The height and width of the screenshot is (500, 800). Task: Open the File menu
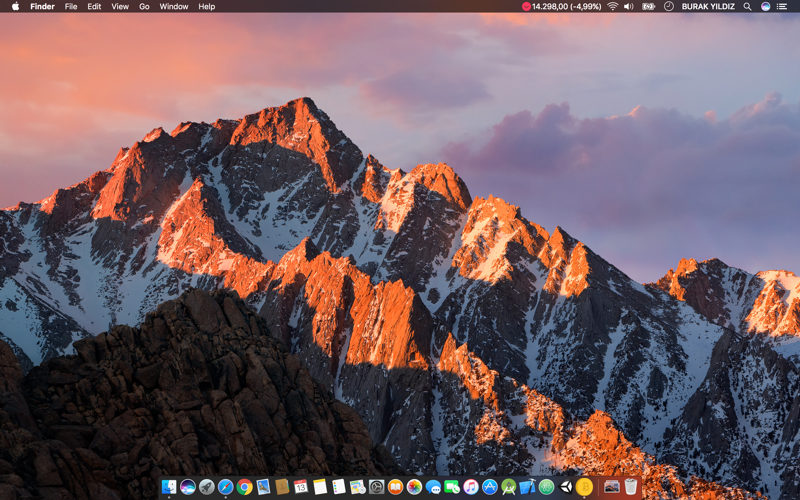pos(71,6)
